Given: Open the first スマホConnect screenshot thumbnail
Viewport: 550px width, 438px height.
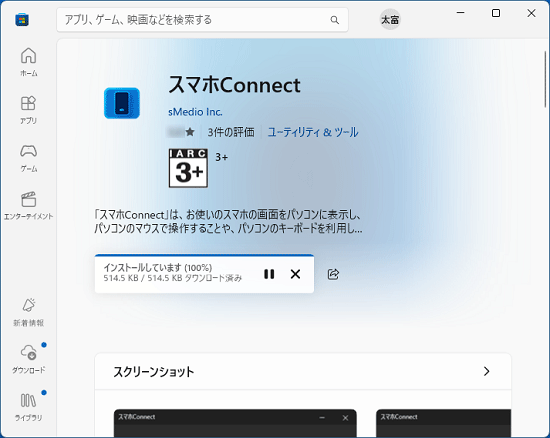Looking at the screenshot, I should (235, 423).
